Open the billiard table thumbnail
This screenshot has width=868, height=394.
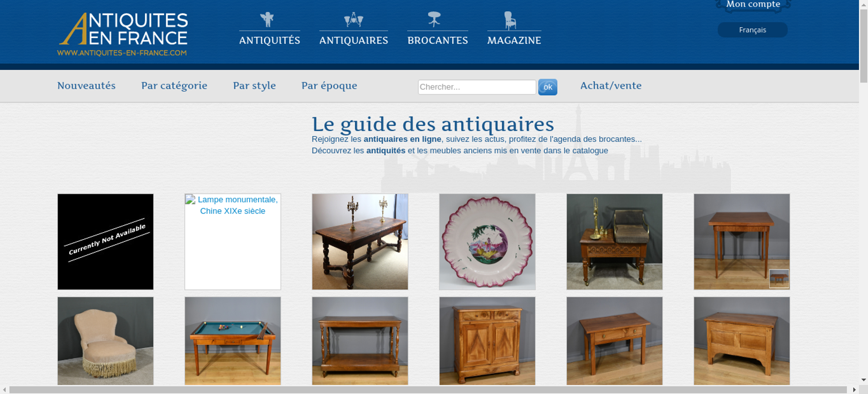[x=233, y=341]
